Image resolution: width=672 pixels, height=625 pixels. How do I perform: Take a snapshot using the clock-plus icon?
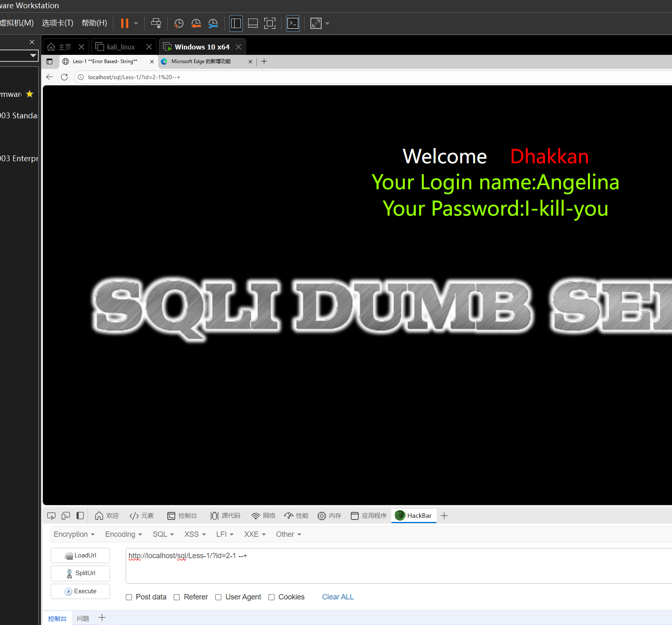coord(179,23)
